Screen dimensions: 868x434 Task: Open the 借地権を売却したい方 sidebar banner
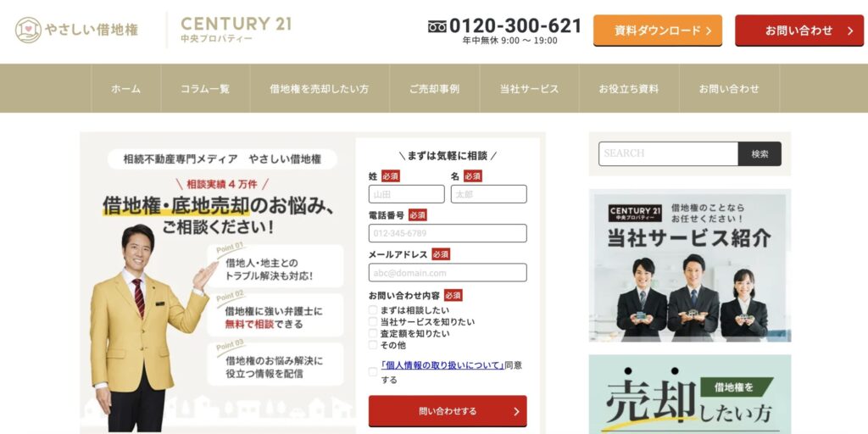point(690,394)
